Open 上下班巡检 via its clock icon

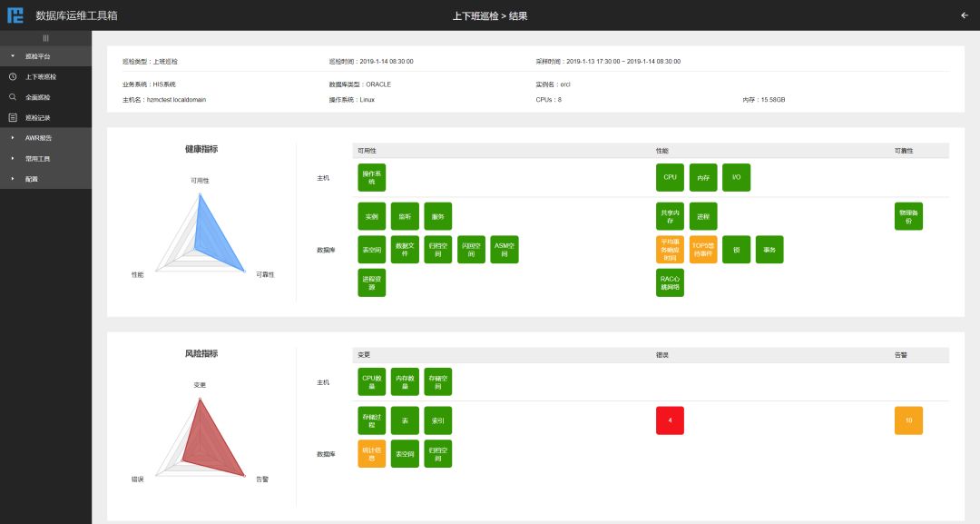coord(13,76)
